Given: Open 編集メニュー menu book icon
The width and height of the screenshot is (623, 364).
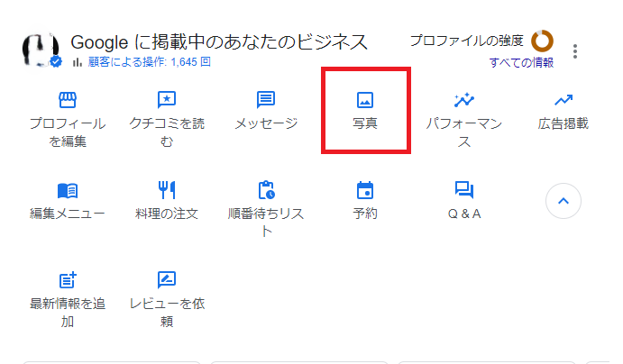Looking at the screenshot, I should [68, 190].
